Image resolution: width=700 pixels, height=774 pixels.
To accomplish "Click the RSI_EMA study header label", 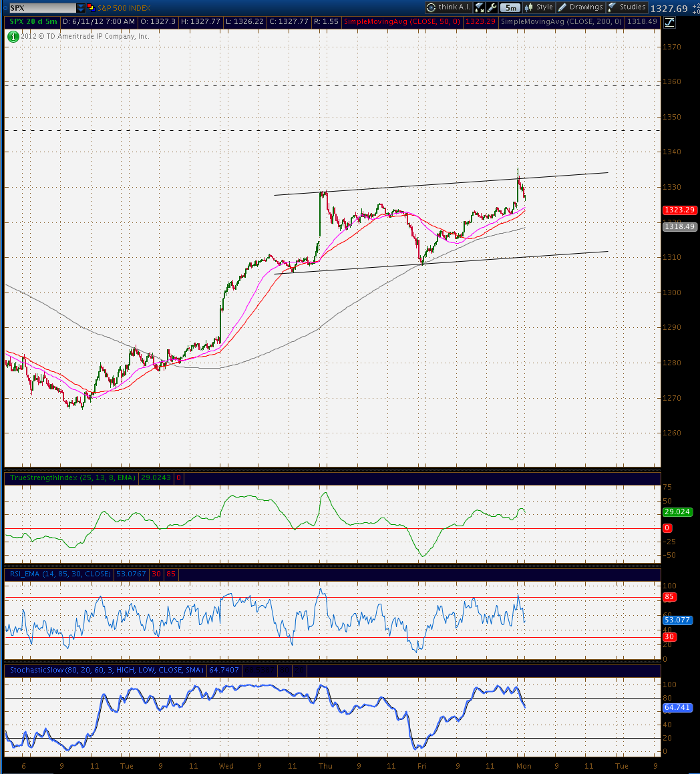I will (60, 574).
